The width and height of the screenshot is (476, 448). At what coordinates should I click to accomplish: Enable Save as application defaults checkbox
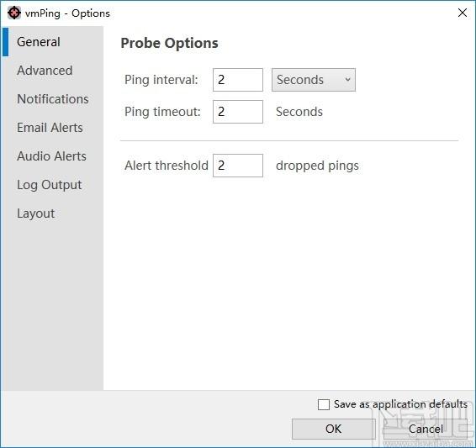click(324, 404)
